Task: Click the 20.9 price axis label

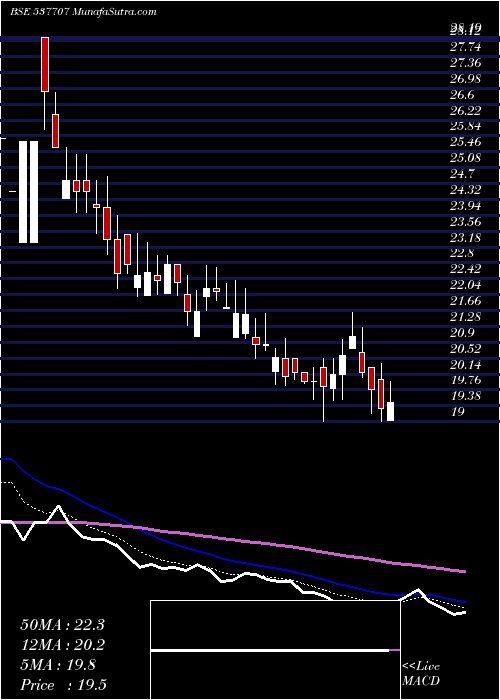Action: (462, 333)
